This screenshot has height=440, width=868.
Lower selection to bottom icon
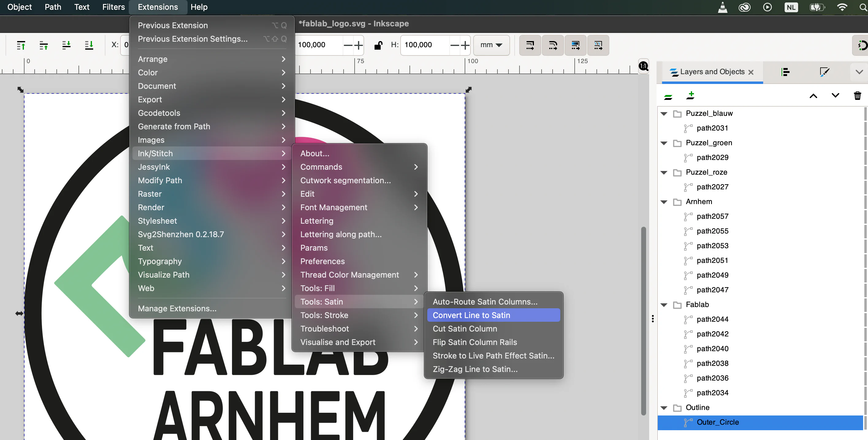(89, 45)
